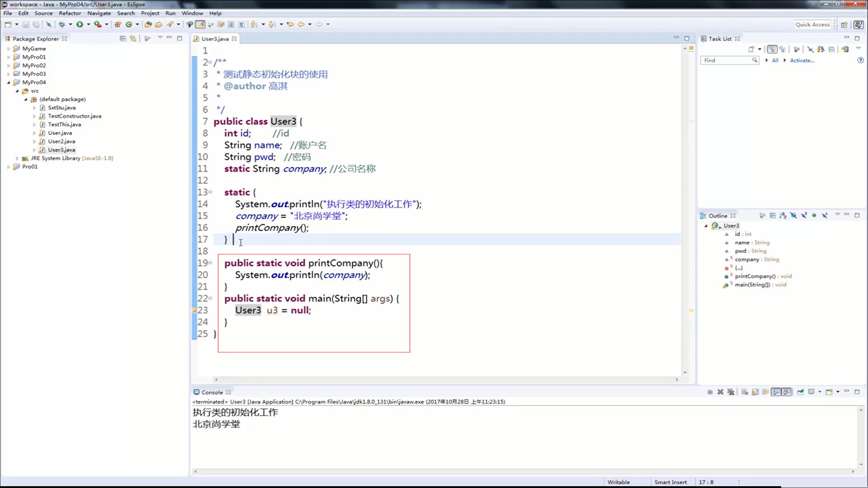The image size is (868, 488).
Task: Click the Open Type icon in toolbar
Action: click(148, 24)
